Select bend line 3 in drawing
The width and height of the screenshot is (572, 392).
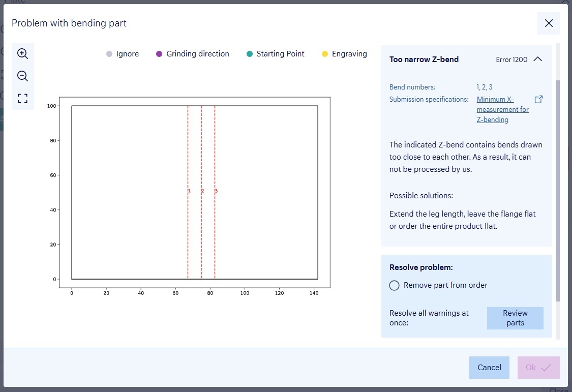[x=215, y=153]
